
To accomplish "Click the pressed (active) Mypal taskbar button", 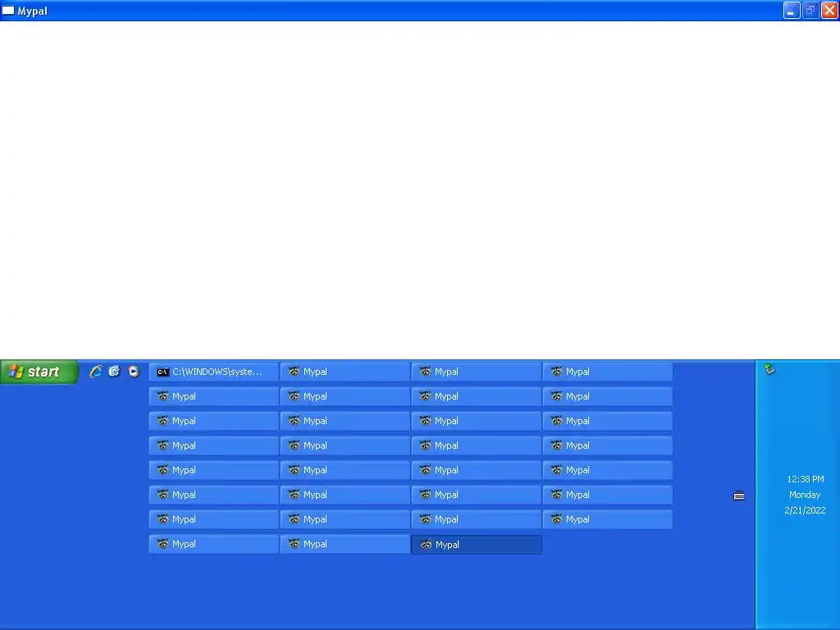I will pos(477,545).
